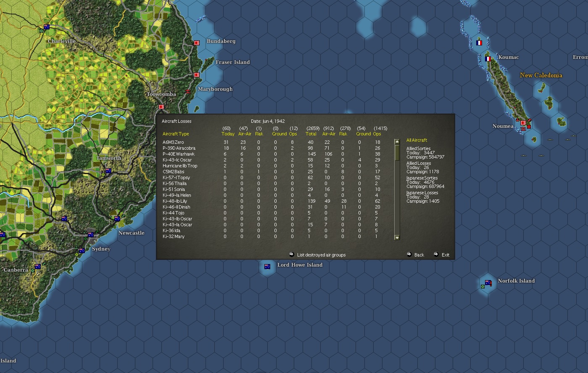Image resolution: width=588 pixels, height=373 pixels.
Task: Select the Japanese base flag at Toowoomba
Action: [x=161, y=107]
